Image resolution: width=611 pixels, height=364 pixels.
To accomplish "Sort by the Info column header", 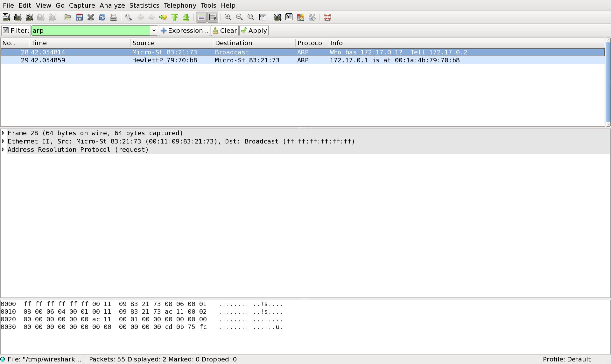I will pos(466,43).
